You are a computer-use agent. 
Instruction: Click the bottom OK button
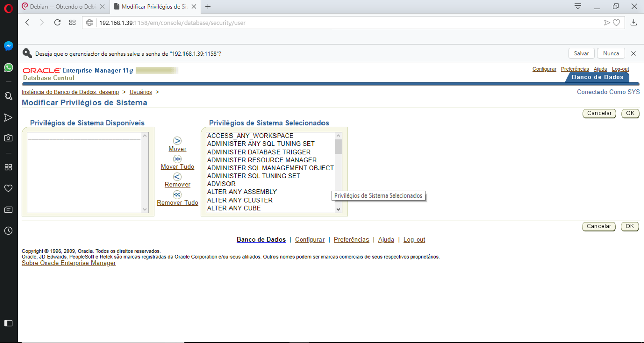pos(630,226)
